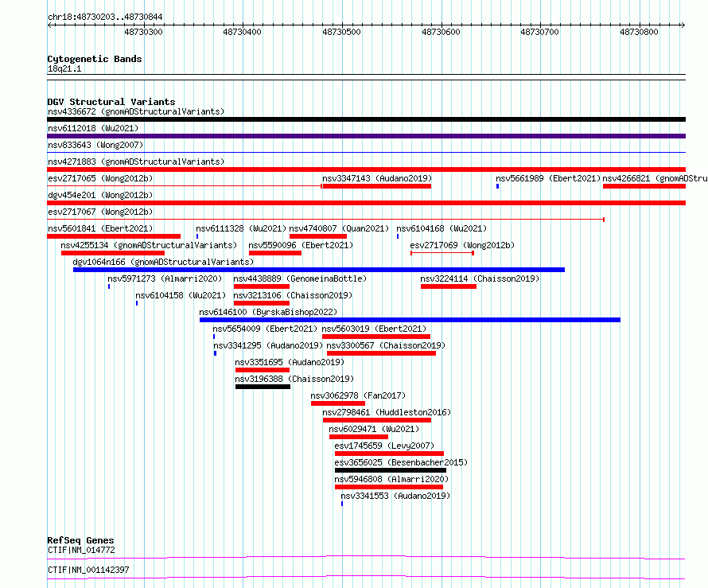Open esv2717067 (Wong2012b) variant
Viewport: 708px width, 588px height.
pyautogui.click(x=100, y=212)
